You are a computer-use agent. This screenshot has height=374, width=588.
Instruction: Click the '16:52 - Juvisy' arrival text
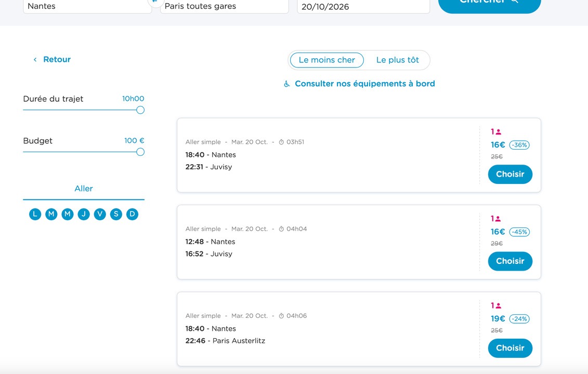[209, 253]
